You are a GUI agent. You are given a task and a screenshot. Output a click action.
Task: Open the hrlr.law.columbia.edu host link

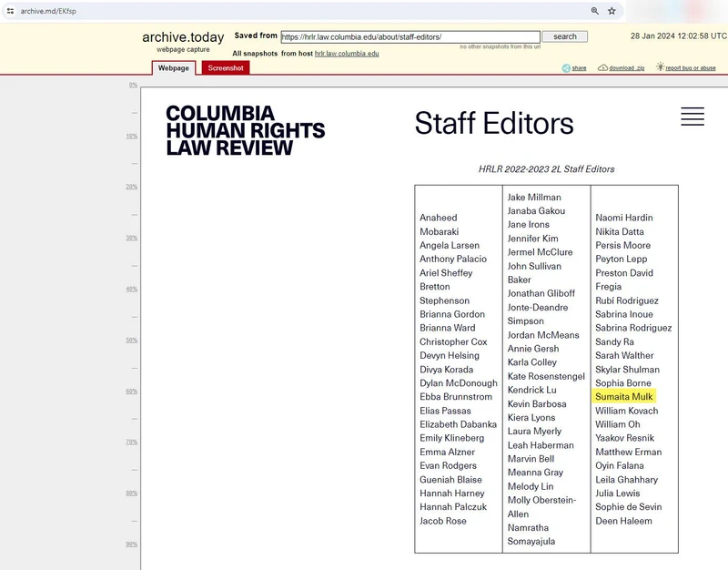coord(347,55)
